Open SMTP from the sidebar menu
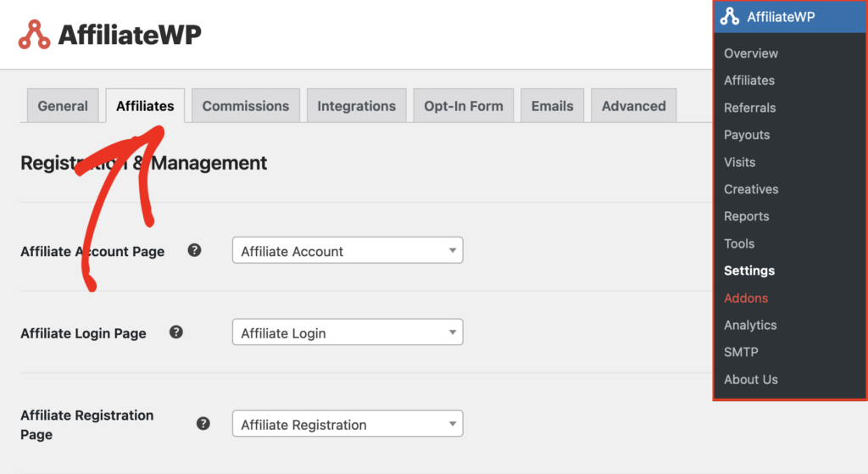This screenshot has height=474, width=868. (741, 352)
